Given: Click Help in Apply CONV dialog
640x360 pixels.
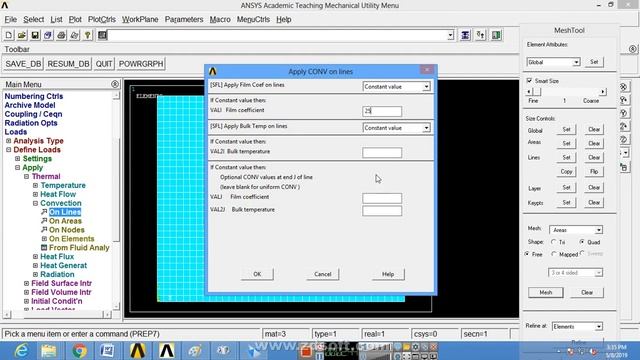Looking at the screenshot, I should (x=388, y=274).
